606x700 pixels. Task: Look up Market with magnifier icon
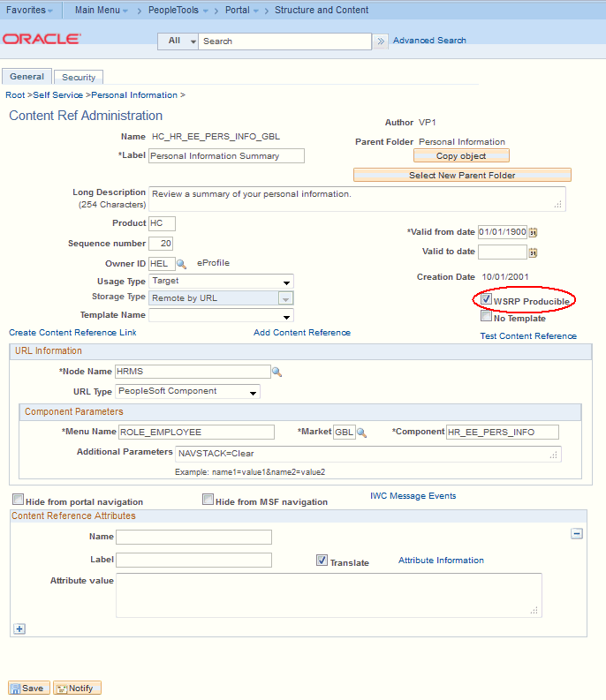(x=361, y=433)
